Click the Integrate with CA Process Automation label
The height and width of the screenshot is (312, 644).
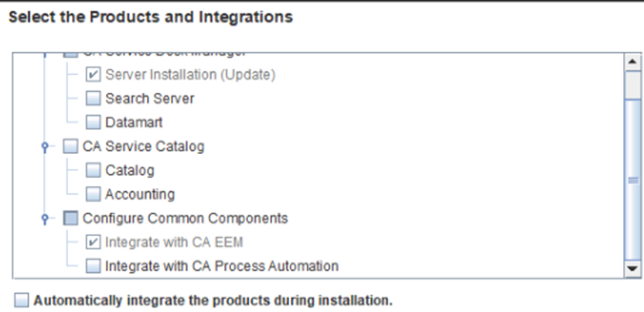point(221,266)
